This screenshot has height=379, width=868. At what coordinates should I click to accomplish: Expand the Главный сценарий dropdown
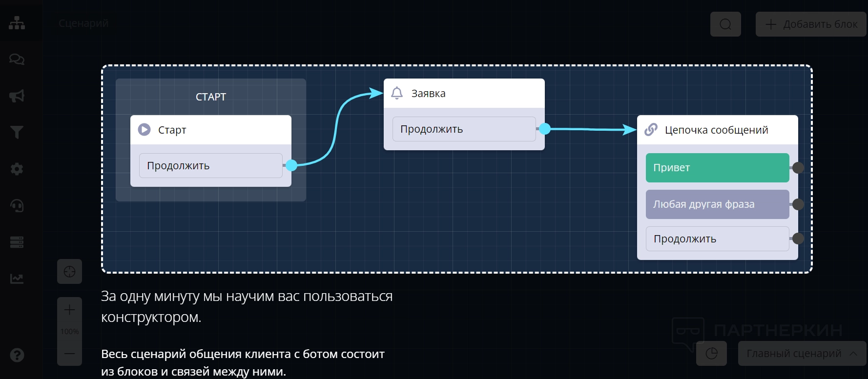coord(802,353)
